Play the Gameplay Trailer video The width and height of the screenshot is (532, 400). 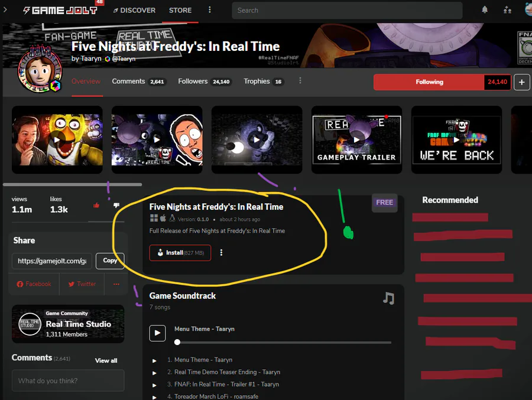pos(356,140)
